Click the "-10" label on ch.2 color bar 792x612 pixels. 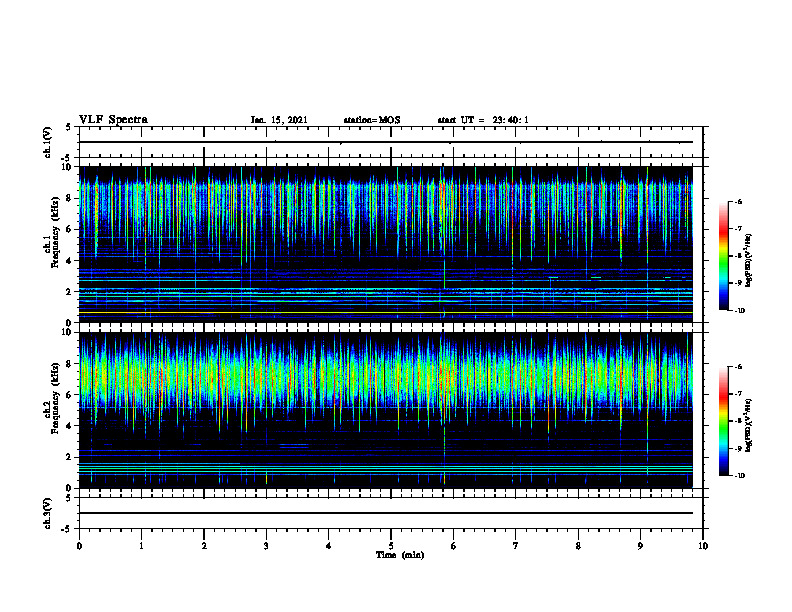739,475
